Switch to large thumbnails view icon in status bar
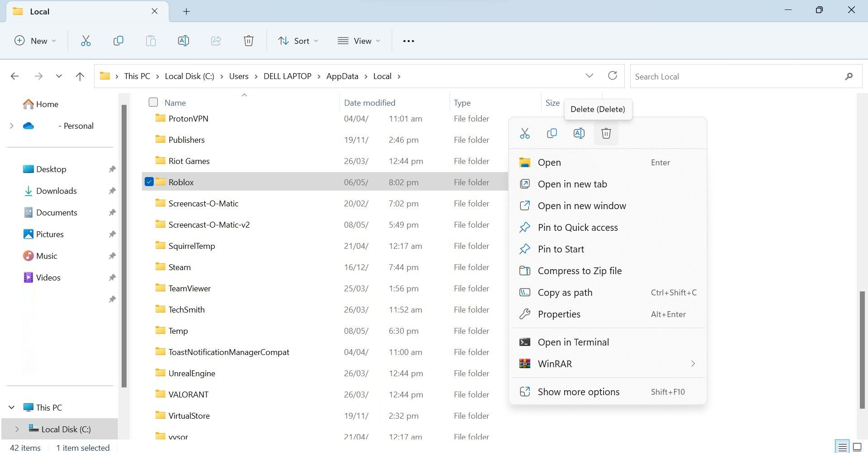868x453 pixels. coord(857,447)
